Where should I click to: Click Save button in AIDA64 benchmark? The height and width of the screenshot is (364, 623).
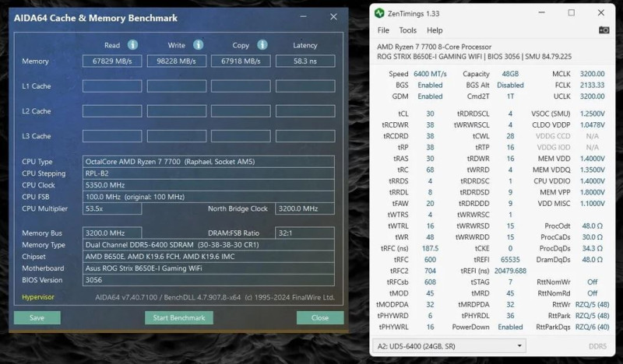(x=37, y=317)
